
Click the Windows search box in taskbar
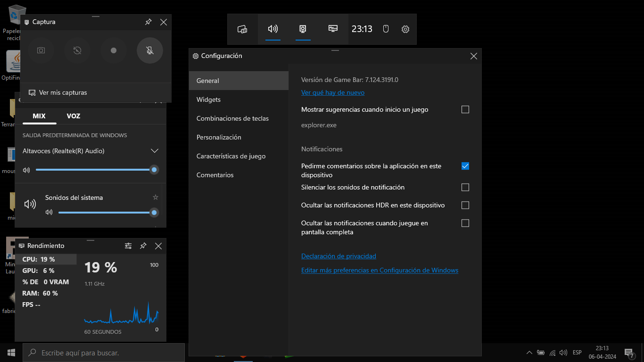click(x=104, y=352)
